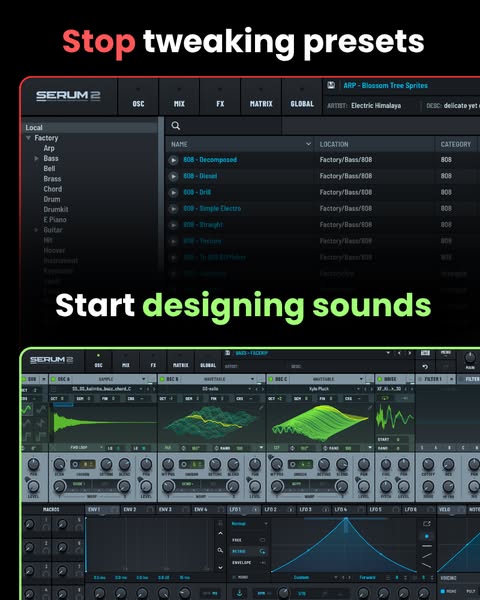Screen dimensions: 480x600
Task: Click the OSC B 3D wavetable display
Action: click(x=211, y=422)
